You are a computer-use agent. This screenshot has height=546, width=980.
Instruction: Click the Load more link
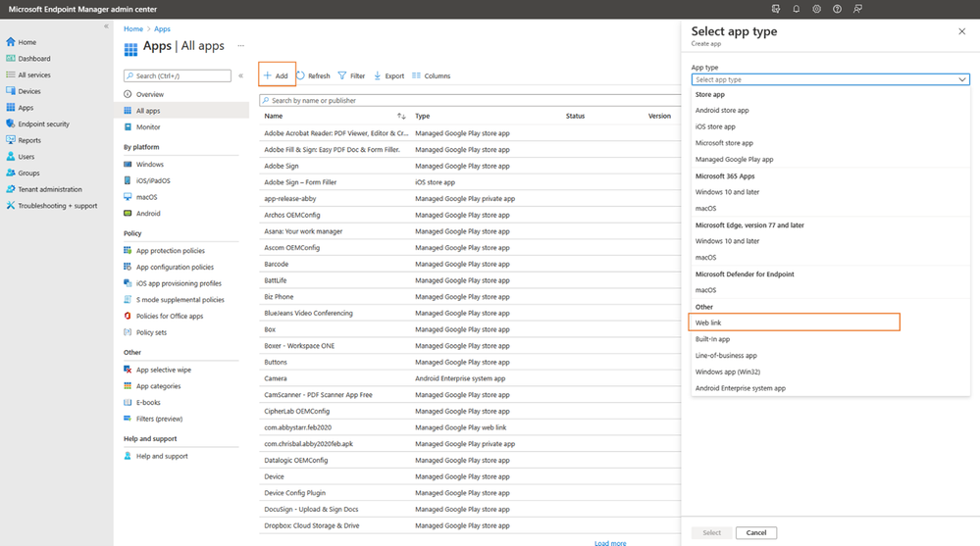click(610, 543)
